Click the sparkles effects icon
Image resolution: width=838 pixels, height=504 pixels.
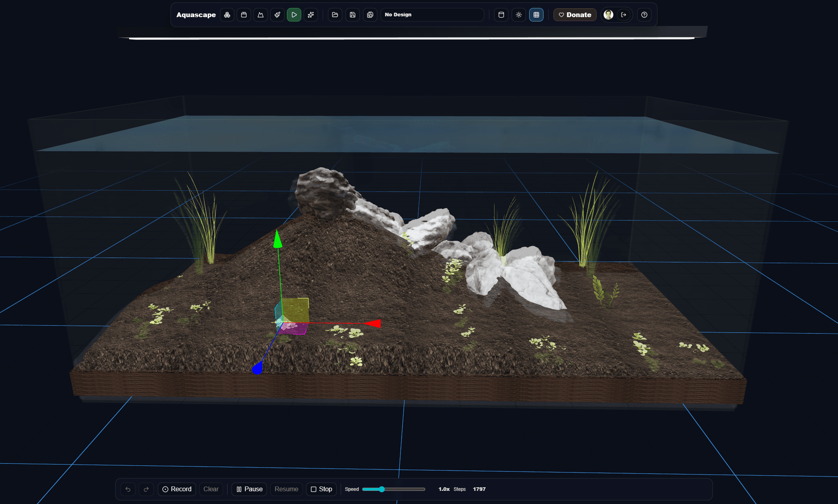coord(311,15)
